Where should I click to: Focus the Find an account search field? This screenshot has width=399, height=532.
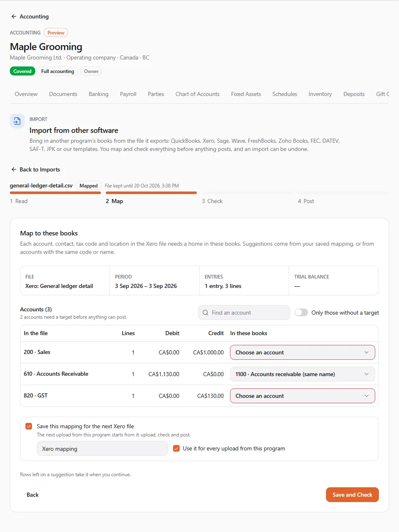click(244, 313)
